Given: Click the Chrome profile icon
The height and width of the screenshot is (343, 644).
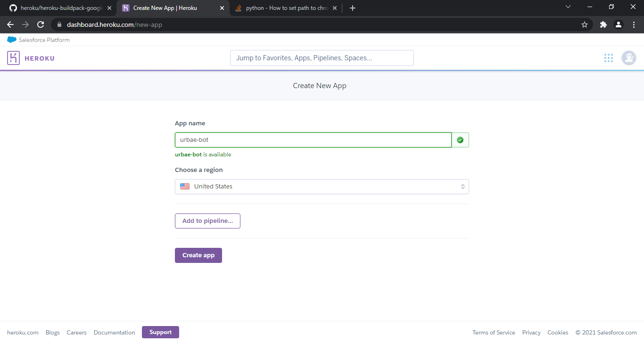Looking at the screenshot, I should point(618,24).
